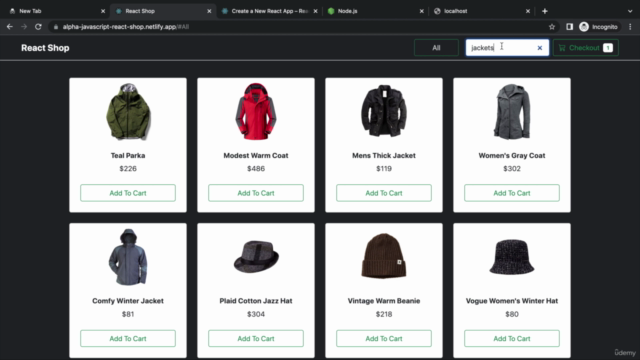Click the React Shop logo text
This screenshot has width=640, height=360.
point(45,48)
